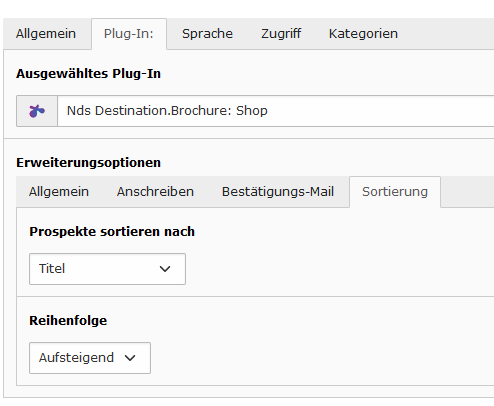Switch to the top Allgemein tab
Viewport: 494px width, 406px height.
pos(46,34)
